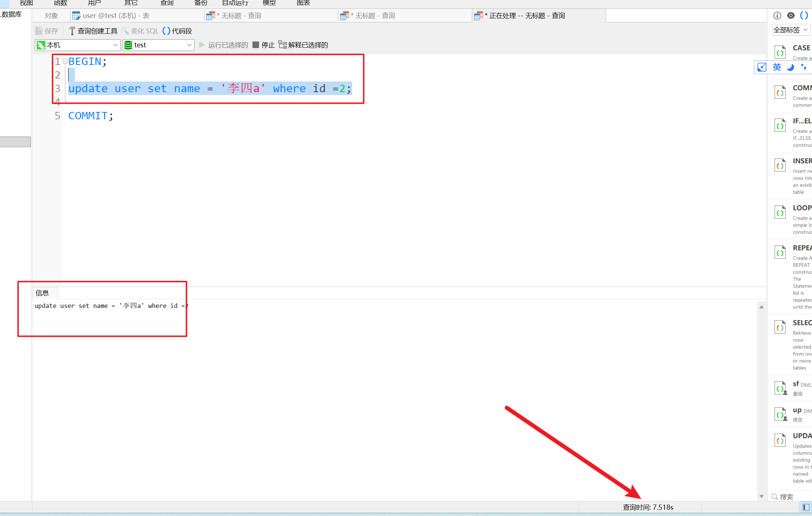
Task: Click the CASE snippet icon
Action: tap(780, 52)
